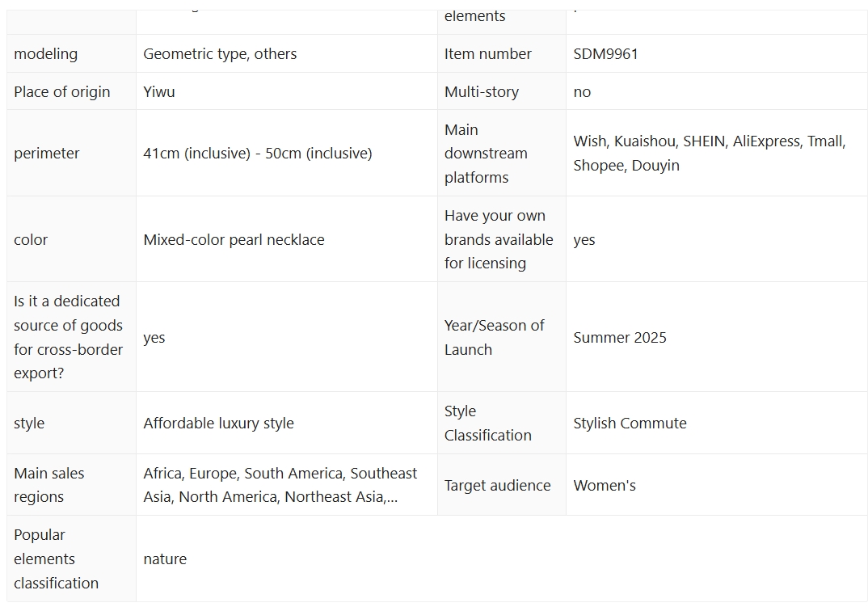This screenshot has height=607, width=868.
Task: Click the Popular elements classification label
Action: (x=56, y=559)
